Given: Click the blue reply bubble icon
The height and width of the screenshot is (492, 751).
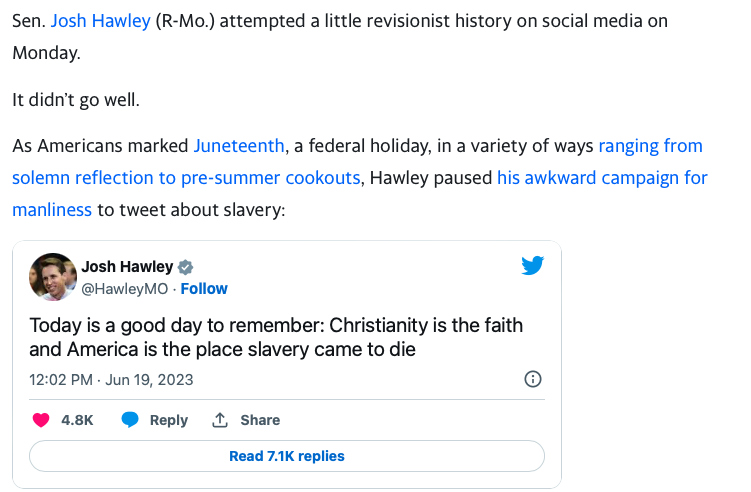Looking at the screenshot, I should click(130, 420).
